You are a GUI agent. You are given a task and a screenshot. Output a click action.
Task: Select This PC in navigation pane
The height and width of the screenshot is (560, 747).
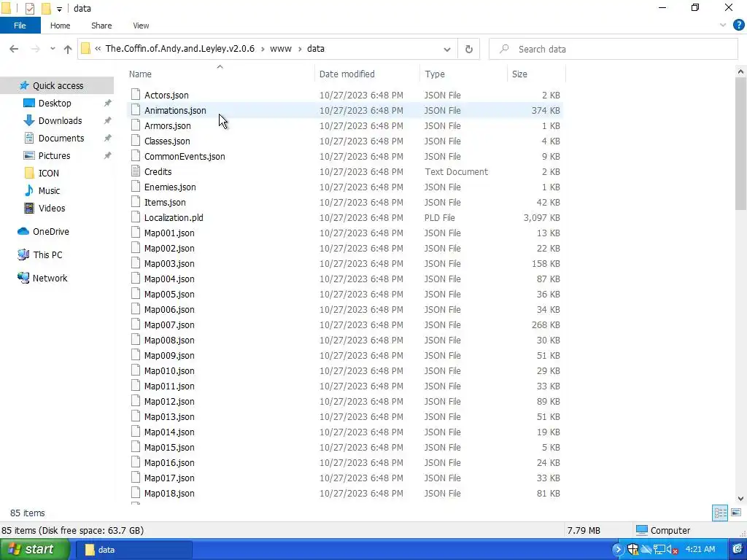[47, 254]
